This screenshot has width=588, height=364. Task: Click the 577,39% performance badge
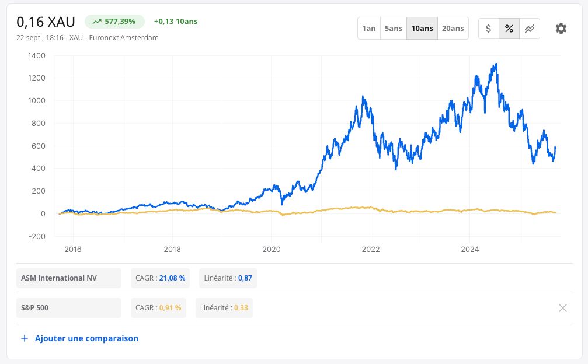pyautogui.click(x=114, y=22)
